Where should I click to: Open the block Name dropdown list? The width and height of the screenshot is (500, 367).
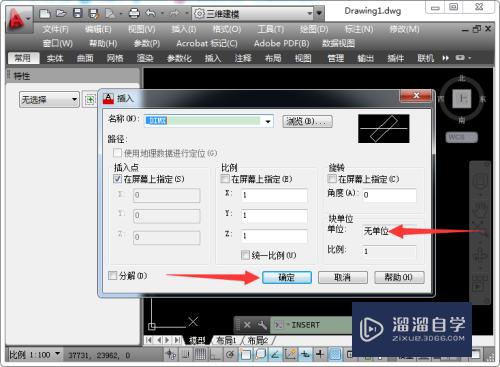pos(268,121)
